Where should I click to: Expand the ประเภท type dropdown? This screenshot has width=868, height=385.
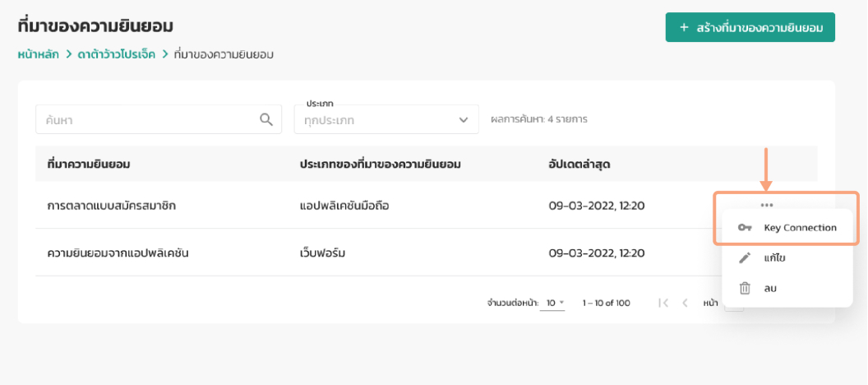(386, 119)
